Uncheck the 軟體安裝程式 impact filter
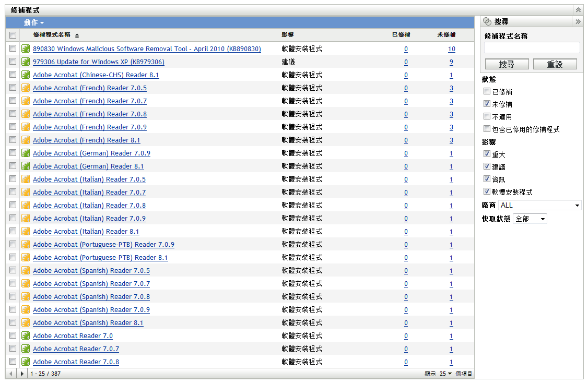The image size is (588, 384). 487,191
